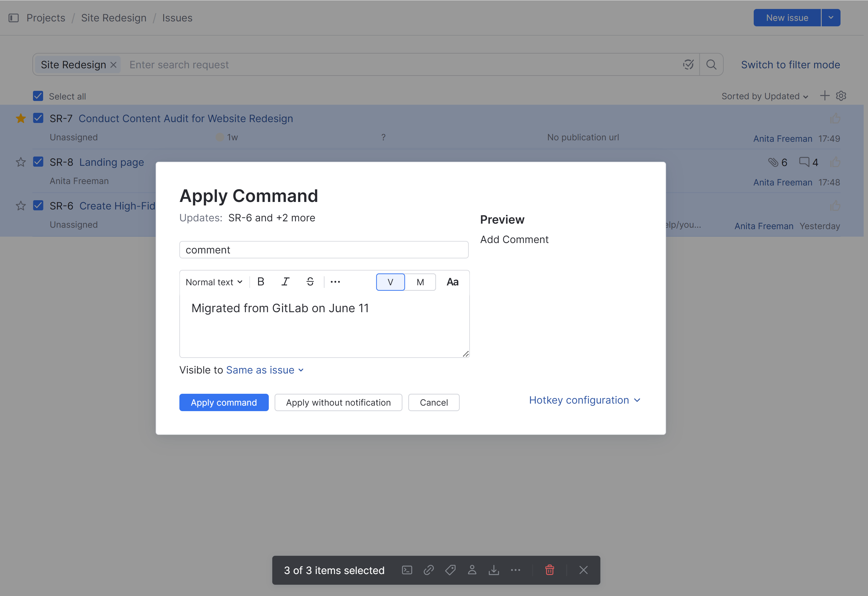
Task: Star the SR-8 Landing page issue
Action: click(x=21, y=162)
